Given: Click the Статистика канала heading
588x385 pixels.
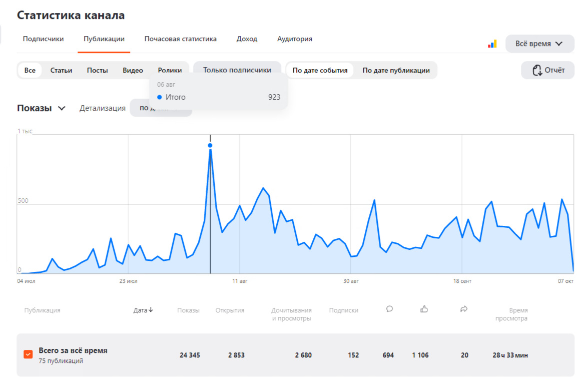Looking at the screenshot, I should point(71,16).
